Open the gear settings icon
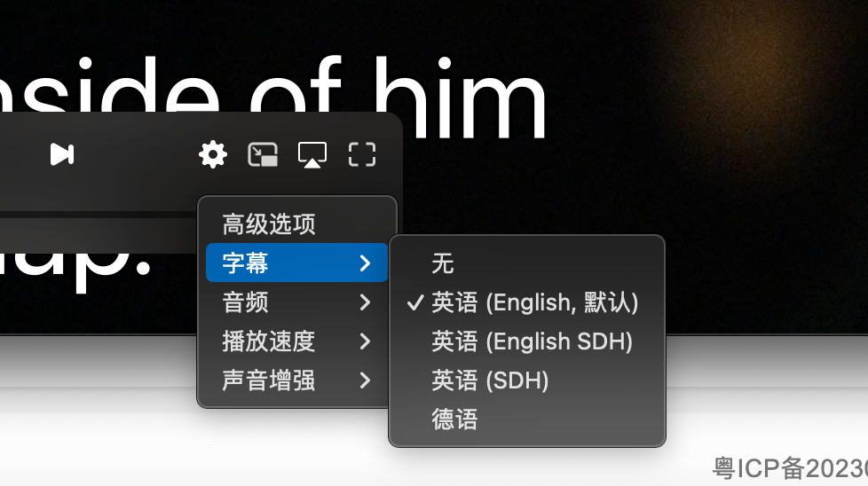The height and width of the screenshot is (486, 868). coord(213,154)
